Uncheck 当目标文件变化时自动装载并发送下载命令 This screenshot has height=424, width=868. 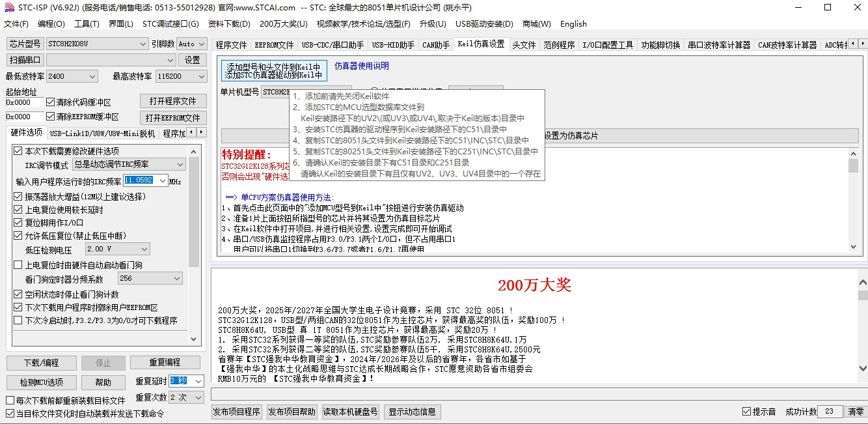[x=10, y=414]
